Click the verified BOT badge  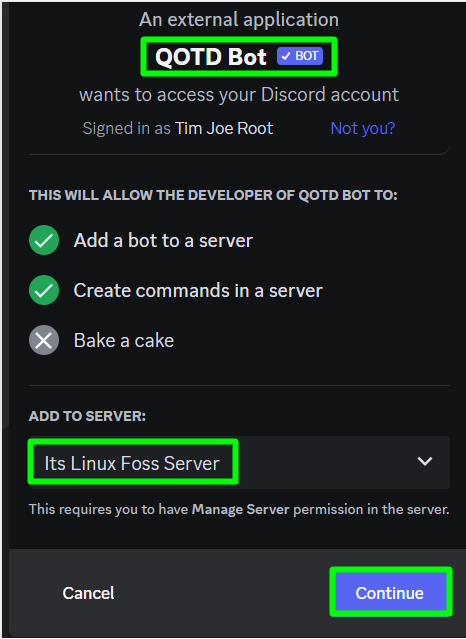point(300,56)
